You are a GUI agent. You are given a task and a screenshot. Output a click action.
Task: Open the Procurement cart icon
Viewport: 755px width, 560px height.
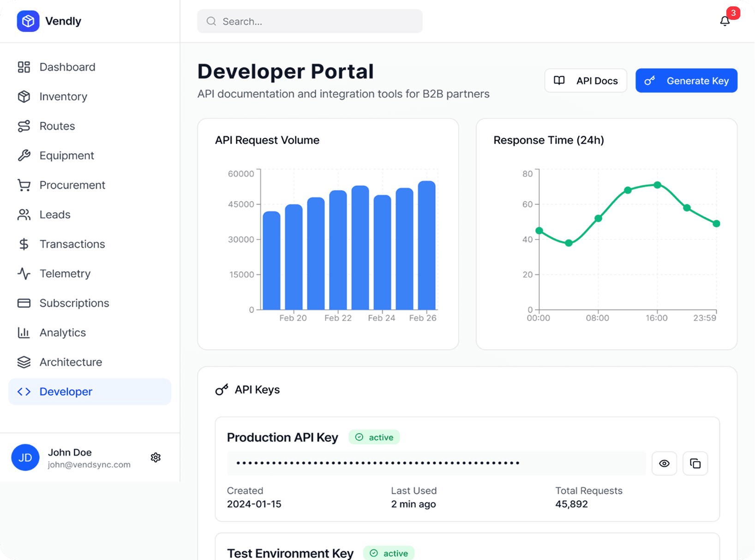pyautogui.click(x=25, y=185)
